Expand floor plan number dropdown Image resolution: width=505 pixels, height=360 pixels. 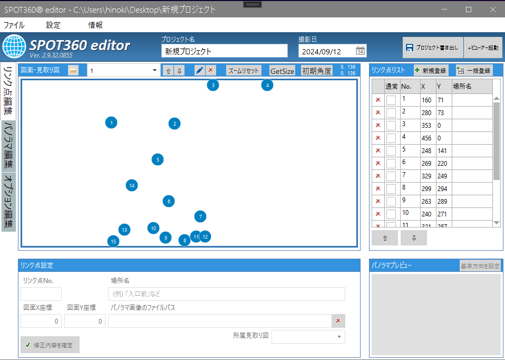(x=154, y=70)
